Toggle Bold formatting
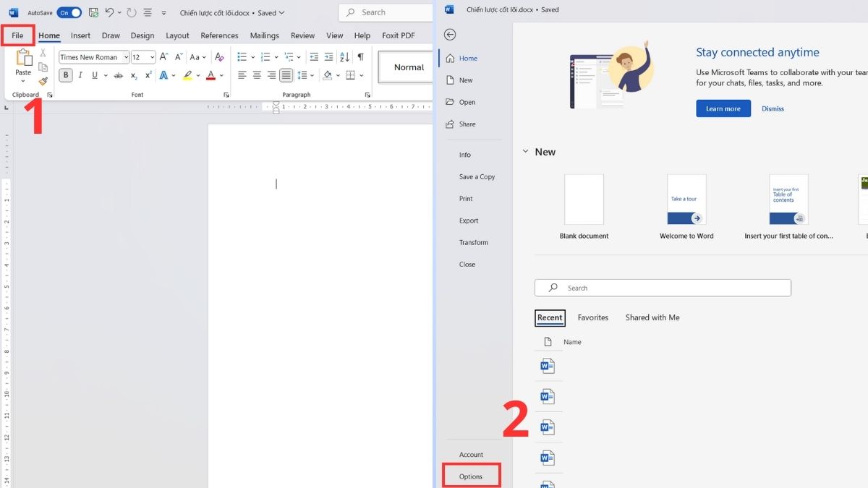The width and height of the screenshot is (868, 488). tap(66, 75)
